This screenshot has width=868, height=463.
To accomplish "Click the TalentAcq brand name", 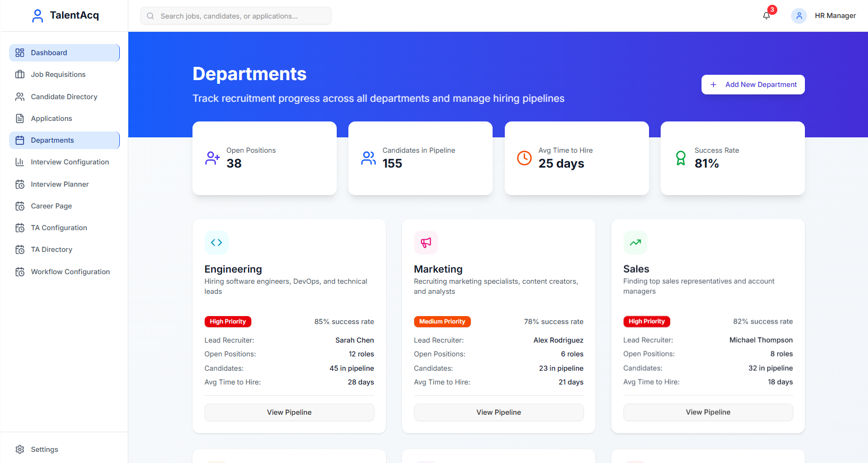I will coord(74,15).
